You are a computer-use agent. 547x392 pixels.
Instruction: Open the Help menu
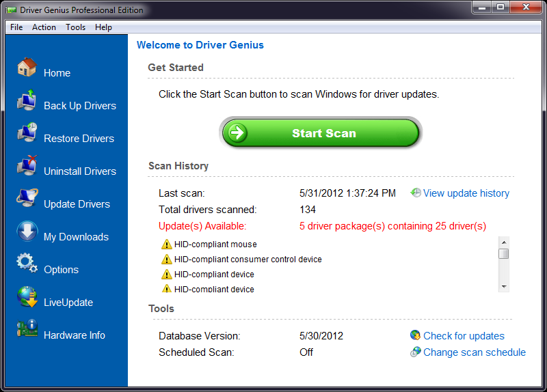point(104,27)
